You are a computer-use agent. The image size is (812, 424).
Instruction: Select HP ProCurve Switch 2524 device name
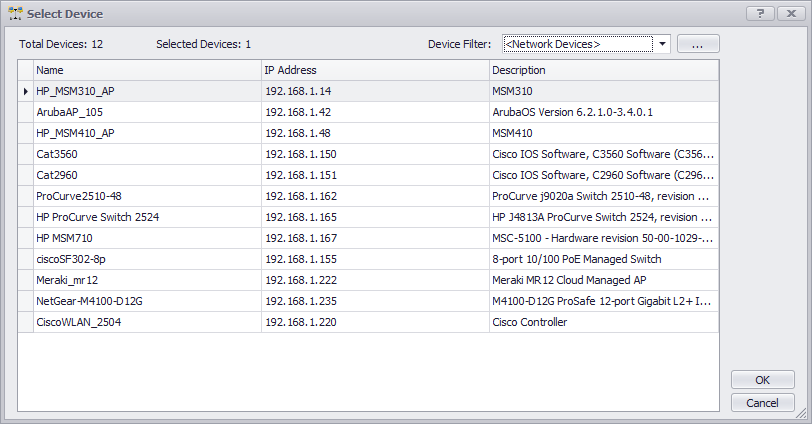pos(97,217)
